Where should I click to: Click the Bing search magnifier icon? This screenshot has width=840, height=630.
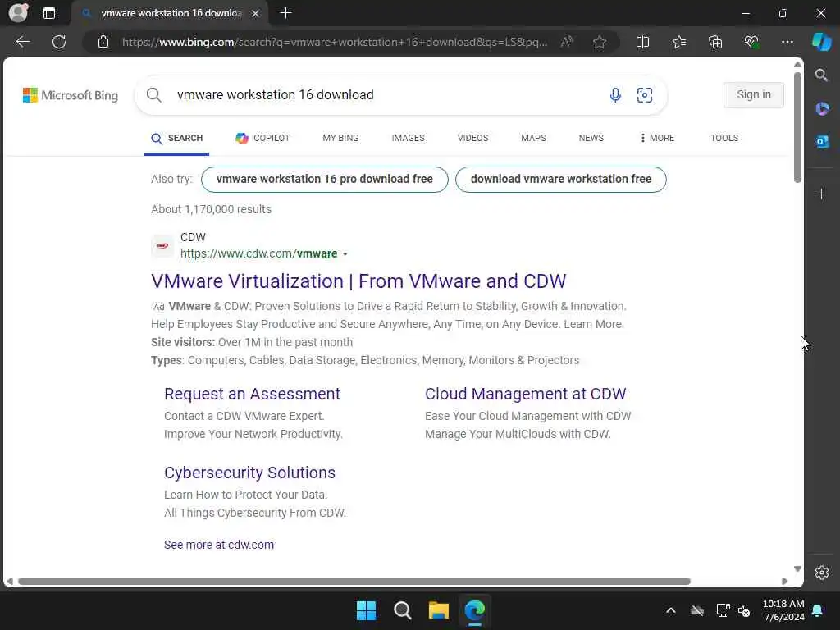click(153, 95)
